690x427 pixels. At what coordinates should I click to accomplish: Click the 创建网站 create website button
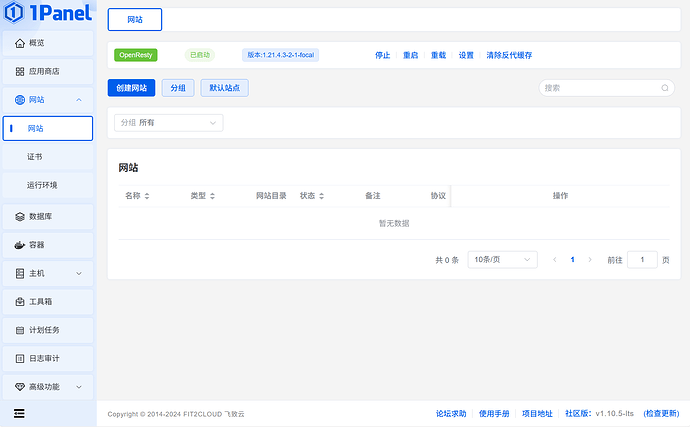[x=131, y=88]
